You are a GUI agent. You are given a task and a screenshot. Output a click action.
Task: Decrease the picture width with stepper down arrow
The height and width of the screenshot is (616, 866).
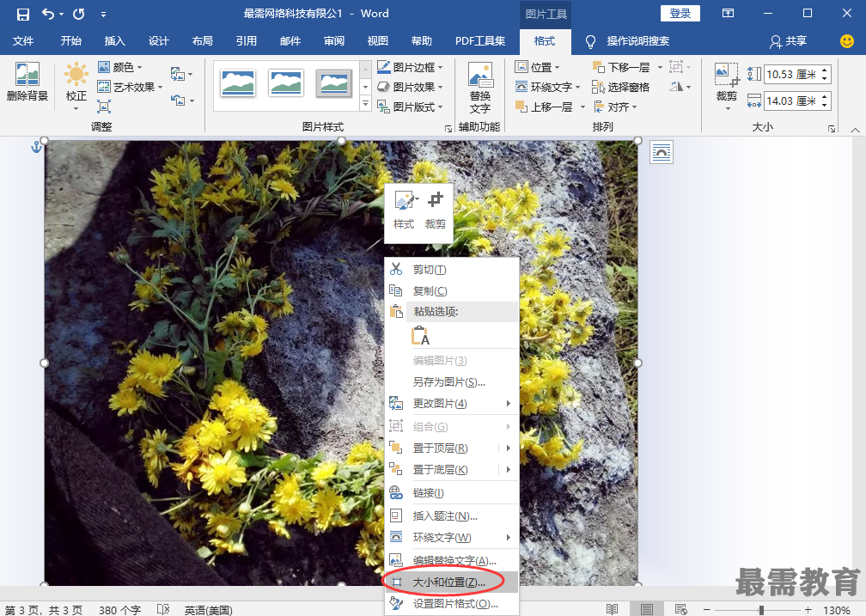[825, 106]
